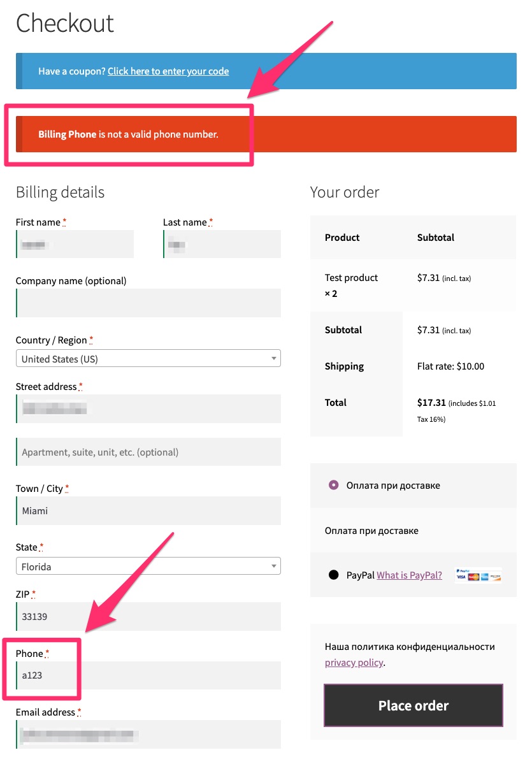Click the Billing Phone error banner

266,134
